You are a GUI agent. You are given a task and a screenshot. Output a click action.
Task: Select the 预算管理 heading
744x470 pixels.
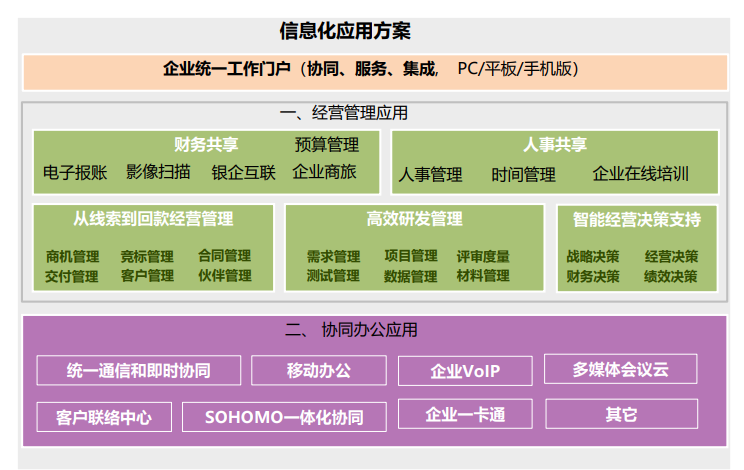[x=326, y=145]
